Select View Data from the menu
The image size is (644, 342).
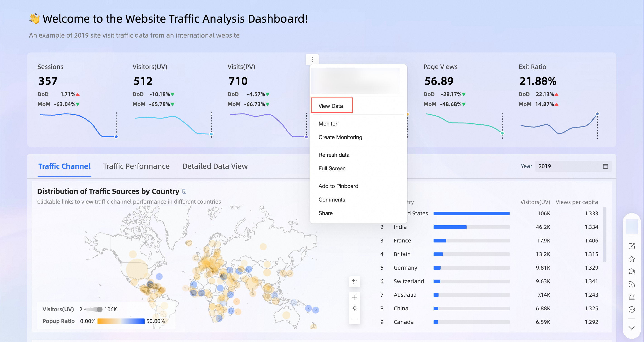coord(331,106)
